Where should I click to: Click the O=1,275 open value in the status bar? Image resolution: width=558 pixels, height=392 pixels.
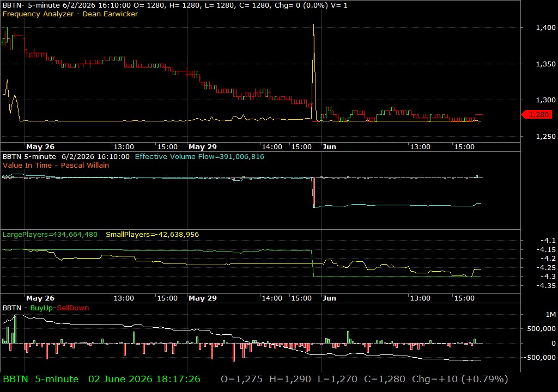[x=241, y=379]
